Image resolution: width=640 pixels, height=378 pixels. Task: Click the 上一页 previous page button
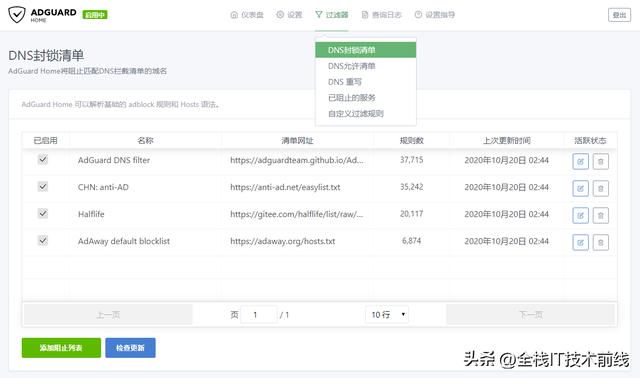click(x=108, y=314)
